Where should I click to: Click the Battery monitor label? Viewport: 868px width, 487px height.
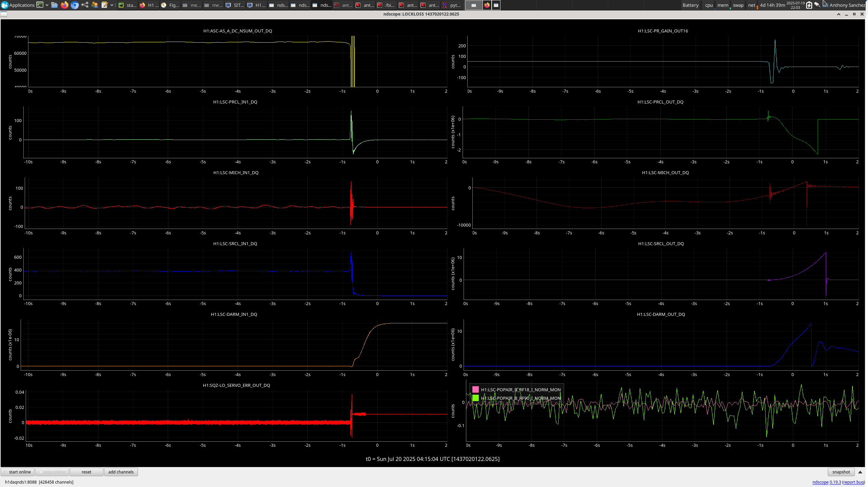click(x=690, y=5)
